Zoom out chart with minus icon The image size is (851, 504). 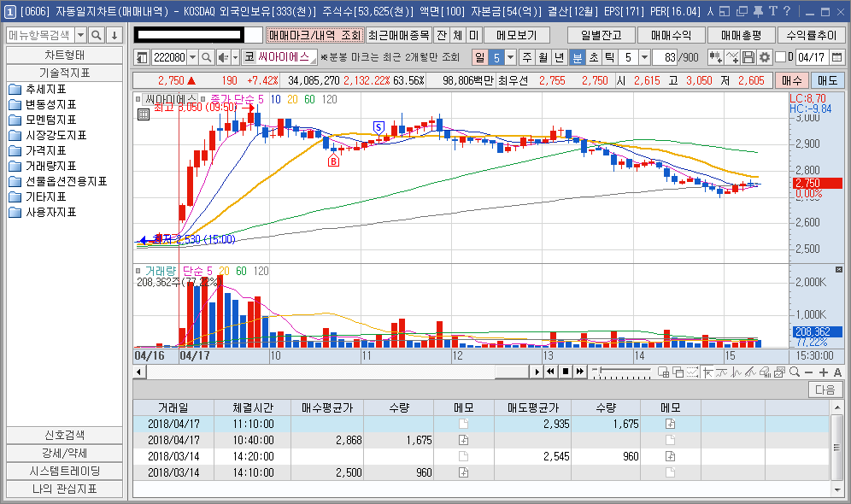[808, 372]
